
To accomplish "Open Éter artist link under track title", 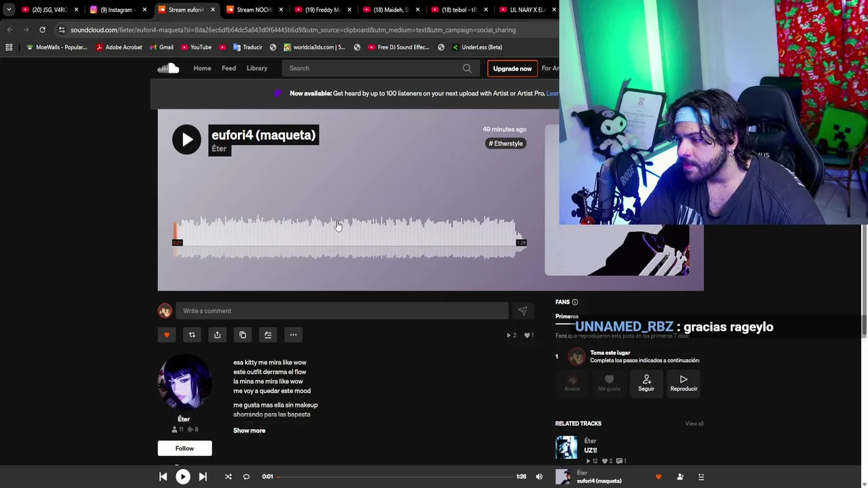I will tap(219, 149).
